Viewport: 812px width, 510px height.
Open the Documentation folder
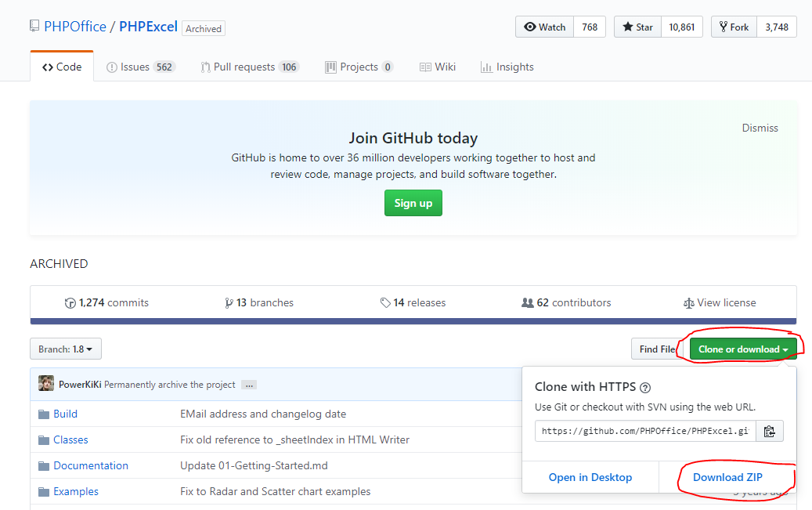[91, 466]
